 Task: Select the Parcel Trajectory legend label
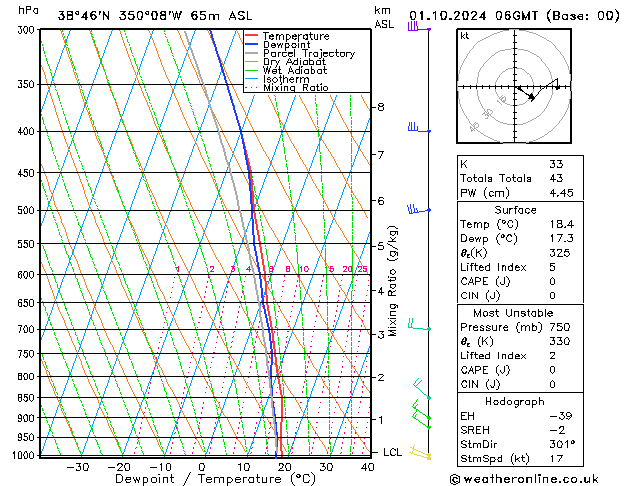(309, 53)
